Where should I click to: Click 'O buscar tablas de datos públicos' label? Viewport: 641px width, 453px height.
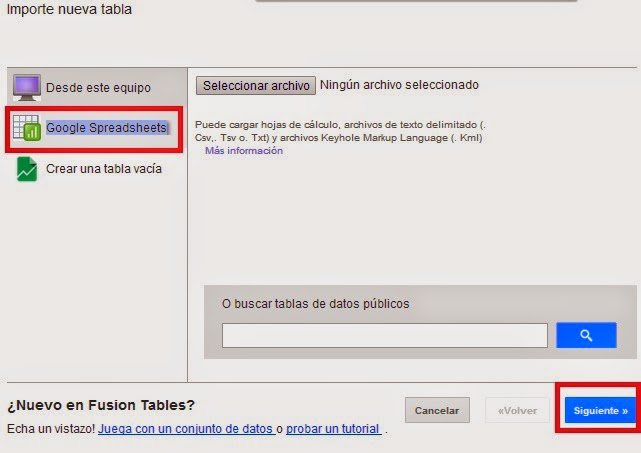pos(316,304)
